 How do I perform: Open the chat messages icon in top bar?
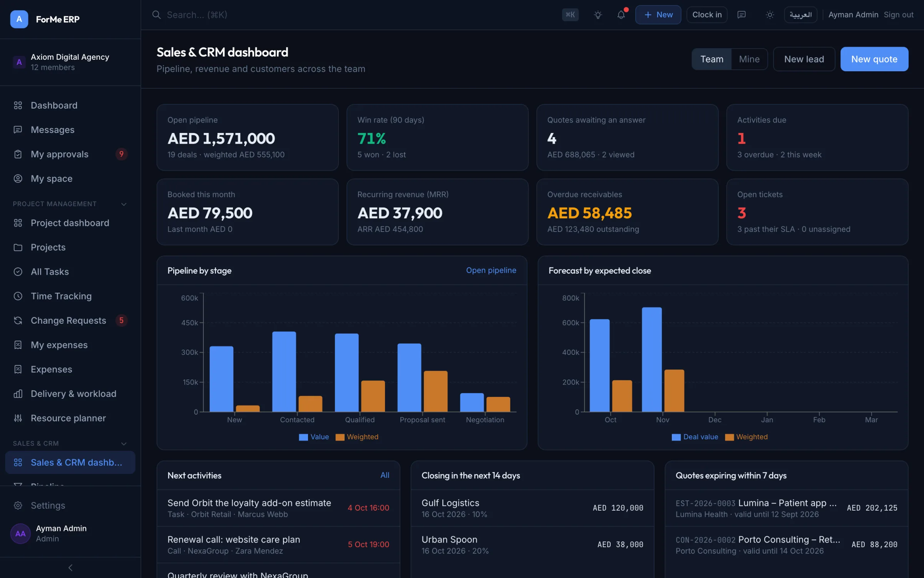tap(742, 15)
